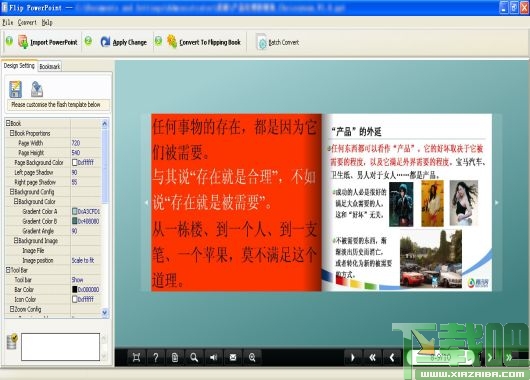Click the Import PowerPoint button
530x380 pixels.
pyautogui.click(x=48, y=42)
